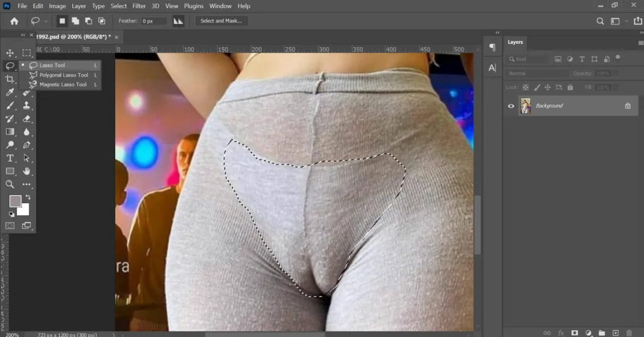Click the foreground color swatch
The width and height of the screenshot is (644, 337).
click(x=14, y=201)
